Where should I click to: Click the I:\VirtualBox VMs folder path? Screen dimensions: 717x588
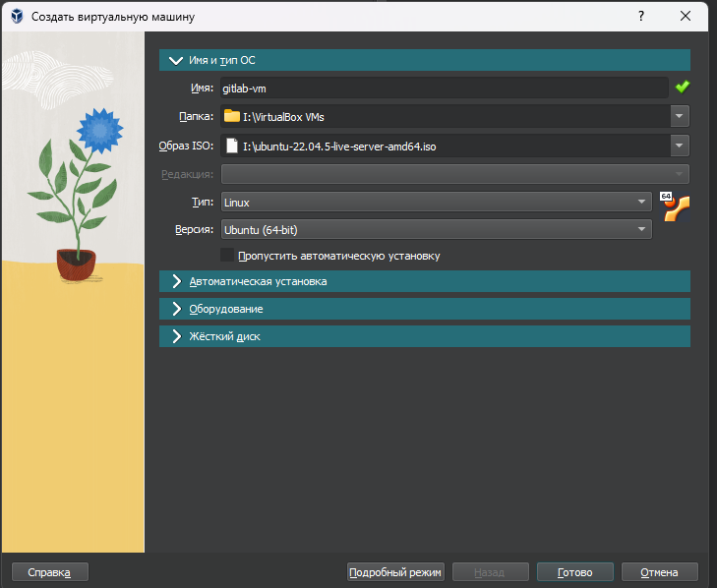283,117
